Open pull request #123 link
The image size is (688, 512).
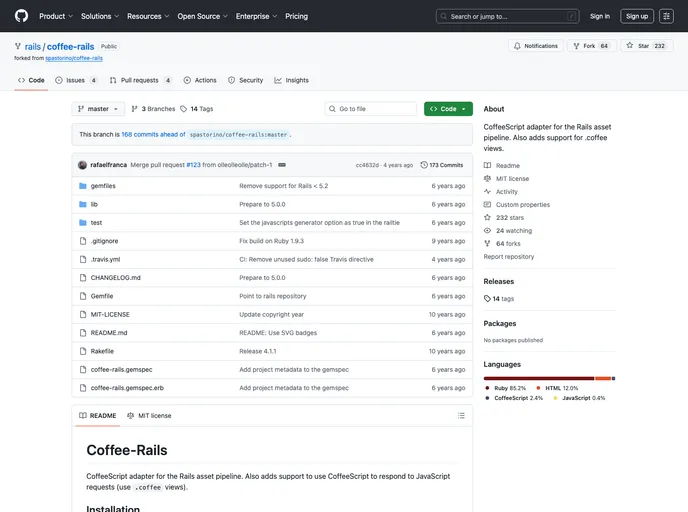coord(194,165)
